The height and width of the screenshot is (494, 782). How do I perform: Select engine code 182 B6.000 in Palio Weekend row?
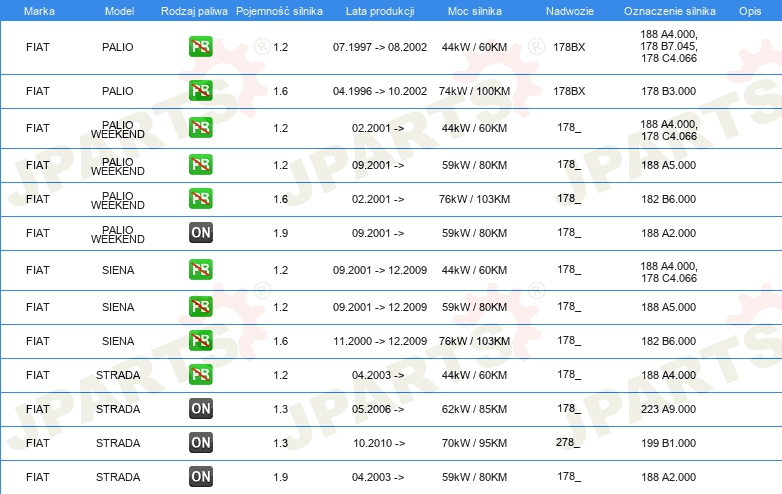668,199
